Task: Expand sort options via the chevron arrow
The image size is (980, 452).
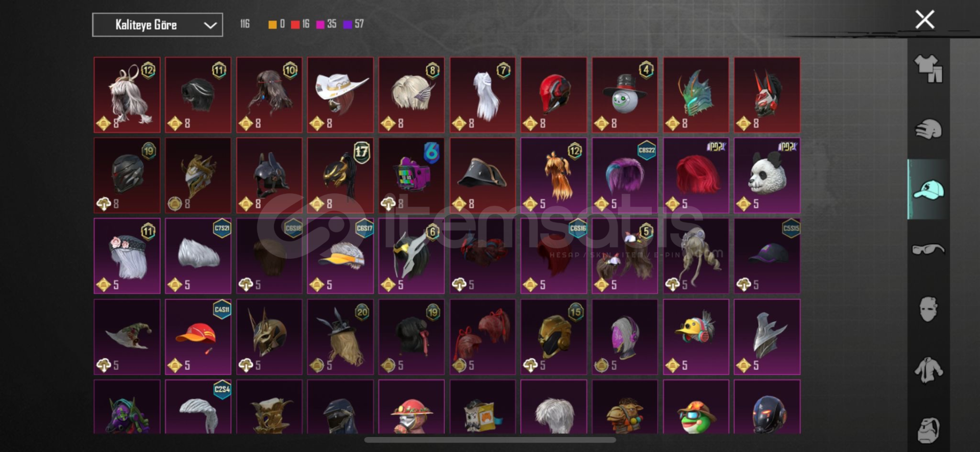Action: click(x=210, y=25)
